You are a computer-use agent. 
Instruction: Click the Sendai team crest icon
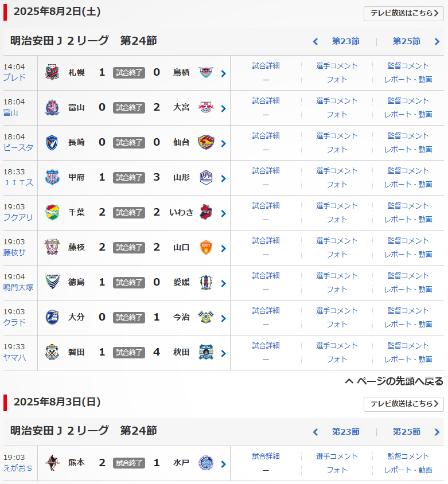(205, 142)
